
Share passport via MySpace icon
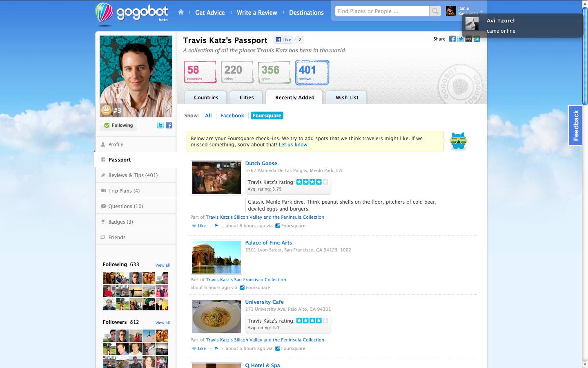[469, 39]
